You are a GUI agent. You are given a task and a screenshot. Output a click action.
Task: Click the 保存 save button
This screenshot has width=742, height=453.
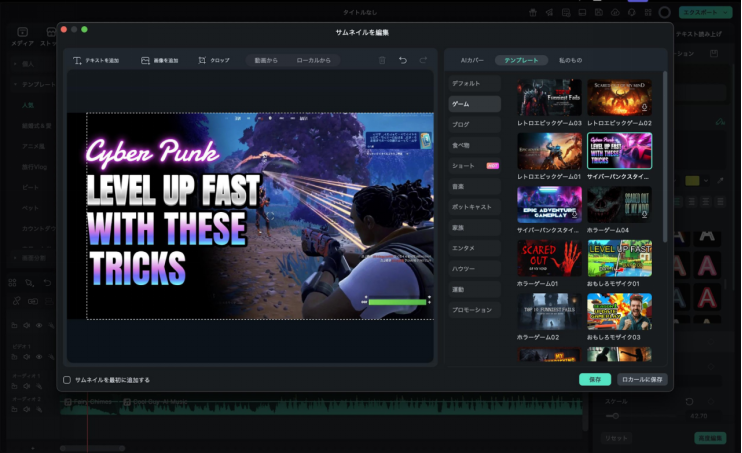(594, 380)
